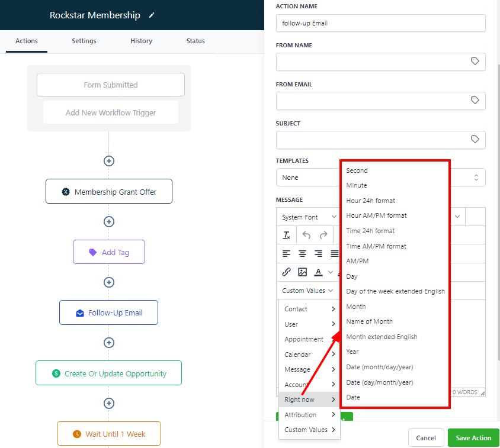Click the tag icon in From Name field
Image resolution: width=500 pixels, height=448 pixels.
click(475, 62)
